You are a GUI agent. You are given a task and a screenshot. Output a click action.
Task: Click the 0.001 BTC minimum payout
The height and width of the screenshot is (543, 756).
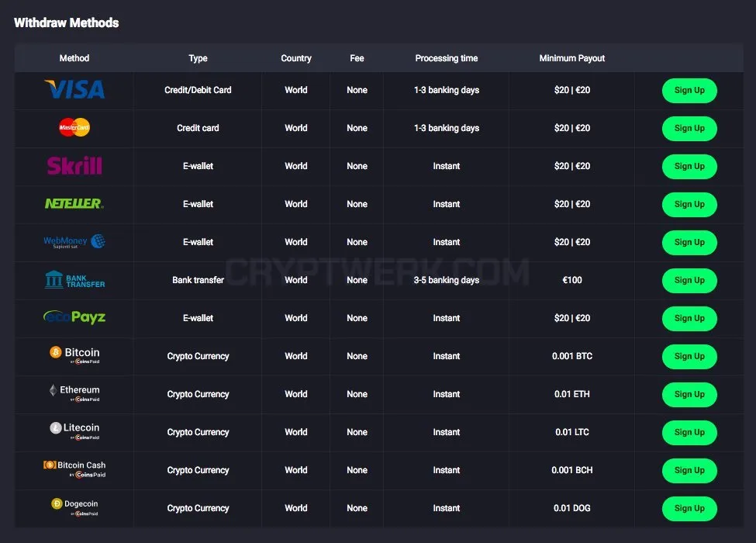click(x=571, y=356)
